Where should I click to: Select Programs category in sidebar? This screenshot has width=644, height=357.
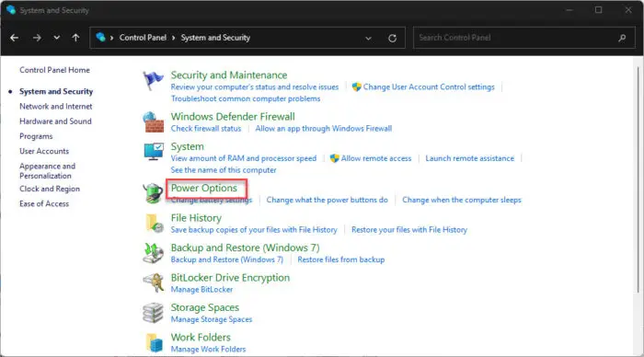(36, 136)
